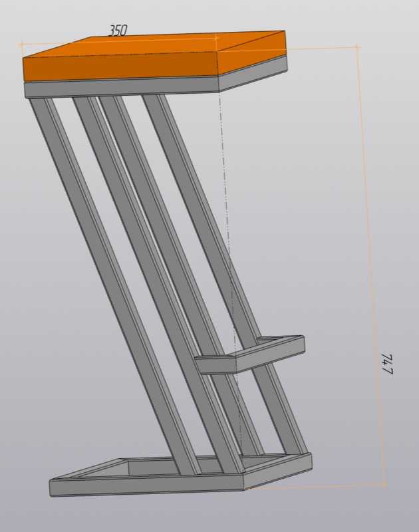Click the dash-dot vertical axis line
This screenshot has height=532, width=419.
(x=230, y=271)
